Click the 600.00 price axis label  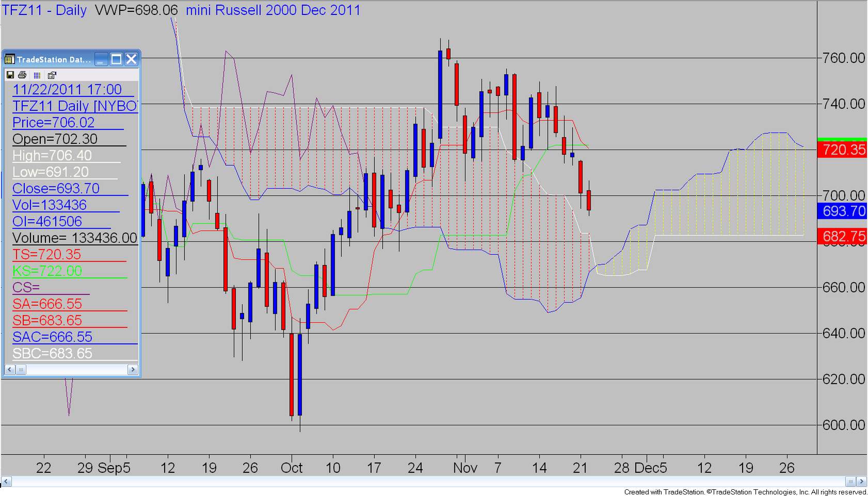[x=844, y=425]
